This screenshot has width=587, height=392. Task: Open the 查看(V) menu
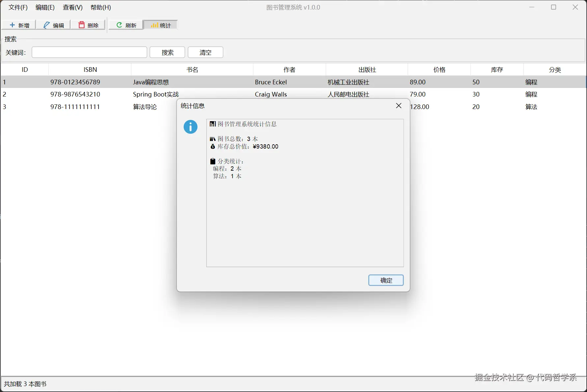point(72,7)
